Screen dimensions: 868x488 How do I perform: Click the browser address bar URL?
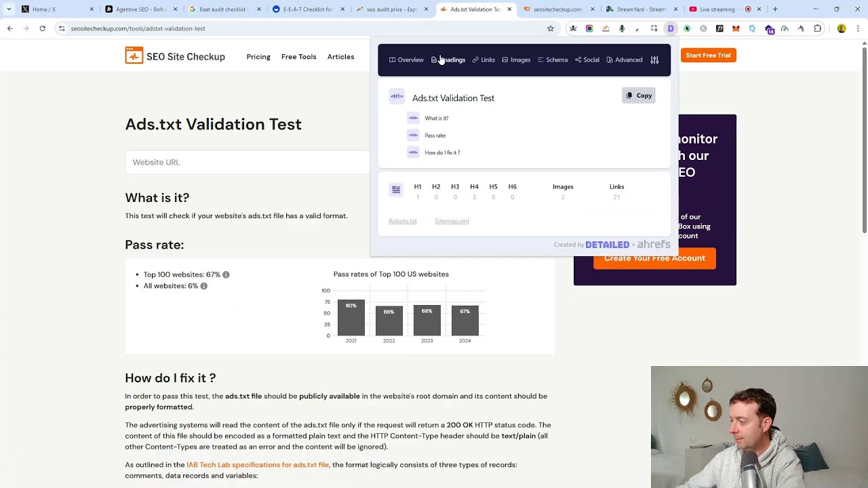pyautogui.click(x=138, y=28)
